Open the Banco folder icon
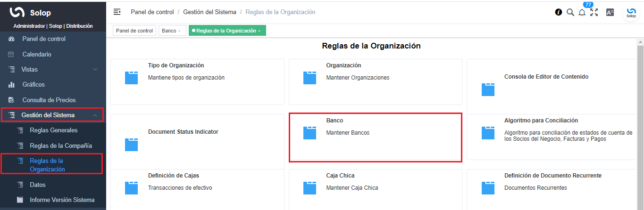Image resolution: width=644 pixels, height=210 pixels. click(x=309, y=133)
